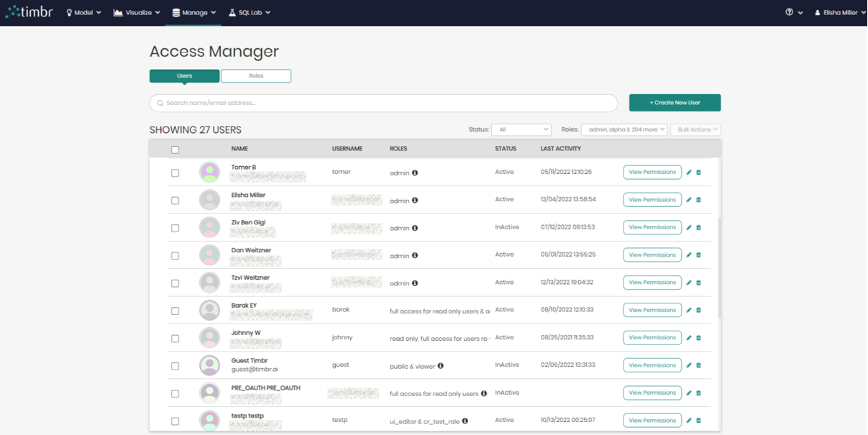Open the SQL Lab menu

pyautogui.click(x=249, y=12)
